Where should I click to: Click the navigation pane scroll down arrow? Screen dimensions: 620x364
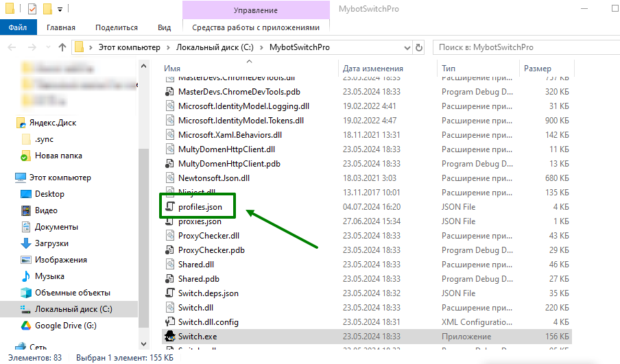point(143,344)
